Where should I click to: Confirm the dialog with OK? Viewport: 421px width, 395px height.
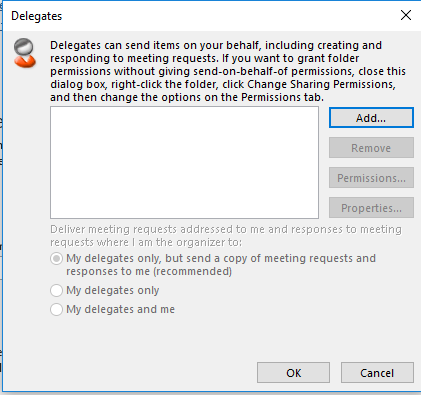(x=293, y=373)
